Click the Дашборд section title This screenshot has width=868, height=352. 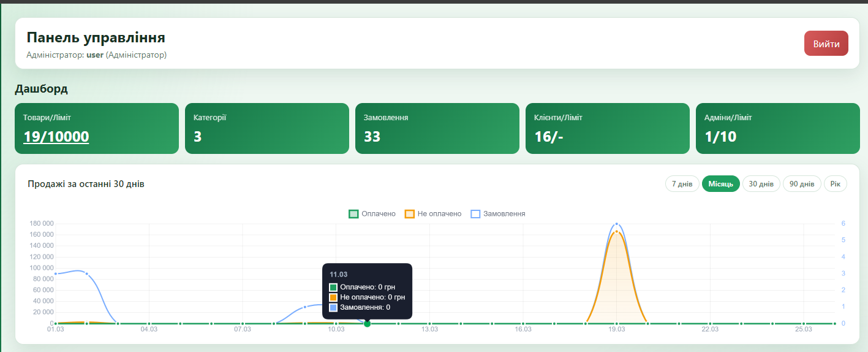[x=41, y=89]
